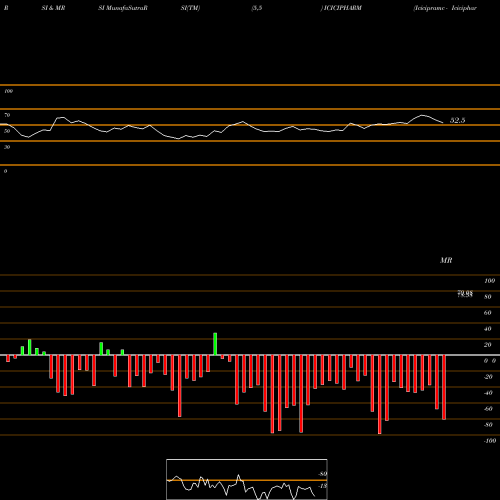The height and width of the screenshot is (500, 500).
Task: Click the -18 value in mini chart
Action: click(x=322, y=486)
